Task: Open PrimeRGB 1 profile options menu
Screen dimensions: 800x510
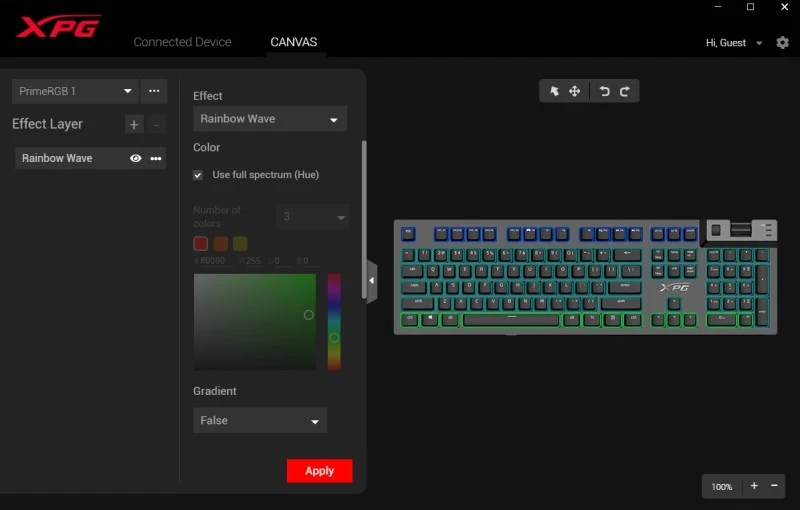Action: coord(154,91)
